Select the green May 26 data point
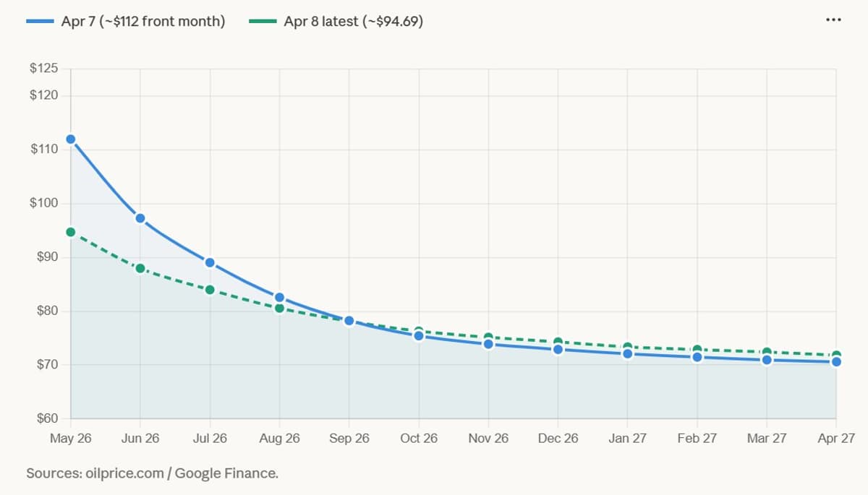The image size is (868, 495). click(x=71, y=232)
